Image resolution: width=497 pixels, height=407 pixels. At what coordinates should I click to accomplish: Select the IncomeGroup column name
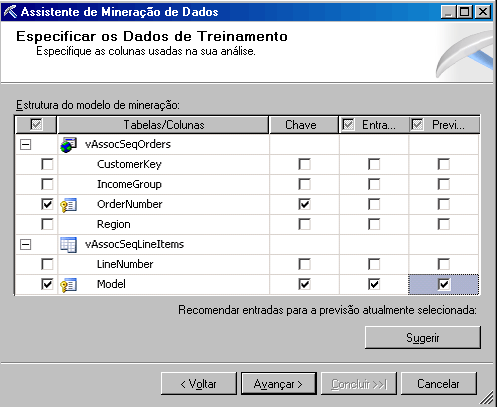pyautogui.click(x=129, y=184)
